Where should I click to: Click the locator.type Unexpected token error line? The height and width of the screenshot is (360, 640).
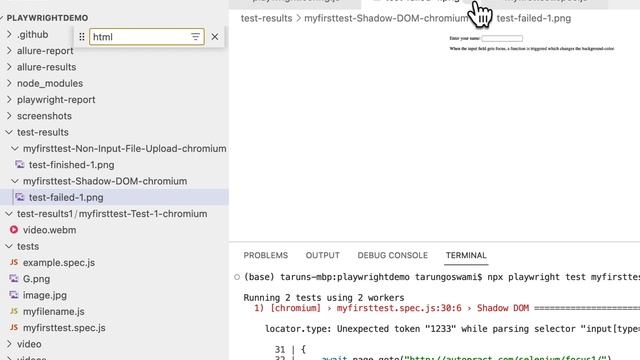click(x=452, y=329)
